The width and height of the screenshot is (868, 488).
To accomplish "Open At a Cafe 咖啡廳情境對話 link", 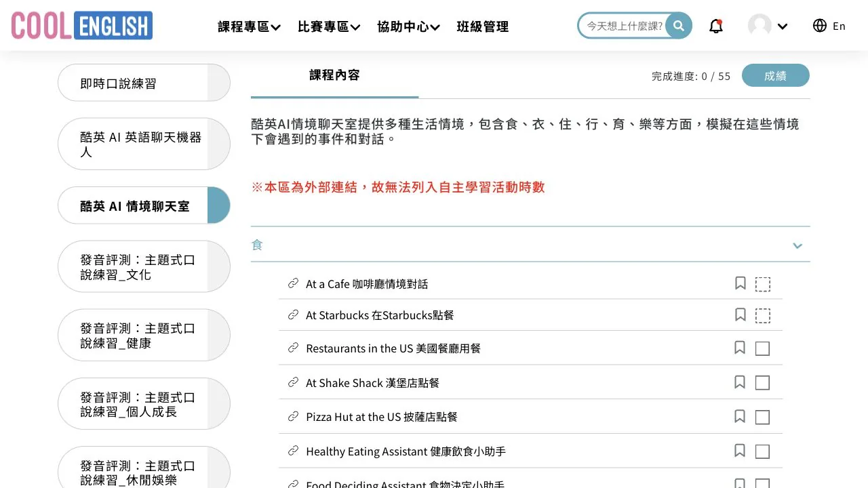I will [x=367, y=283].
